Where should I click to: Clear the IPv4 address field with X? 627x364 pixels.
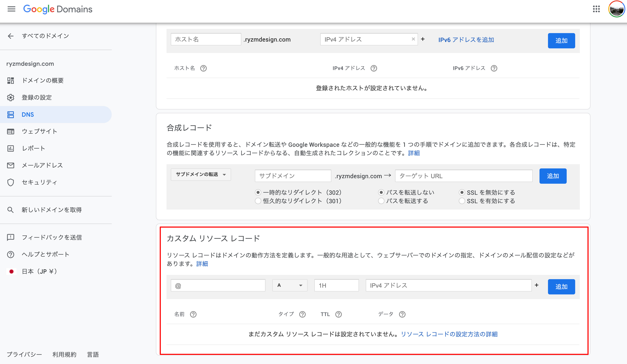pyautogui.click(x=413, y=39)
